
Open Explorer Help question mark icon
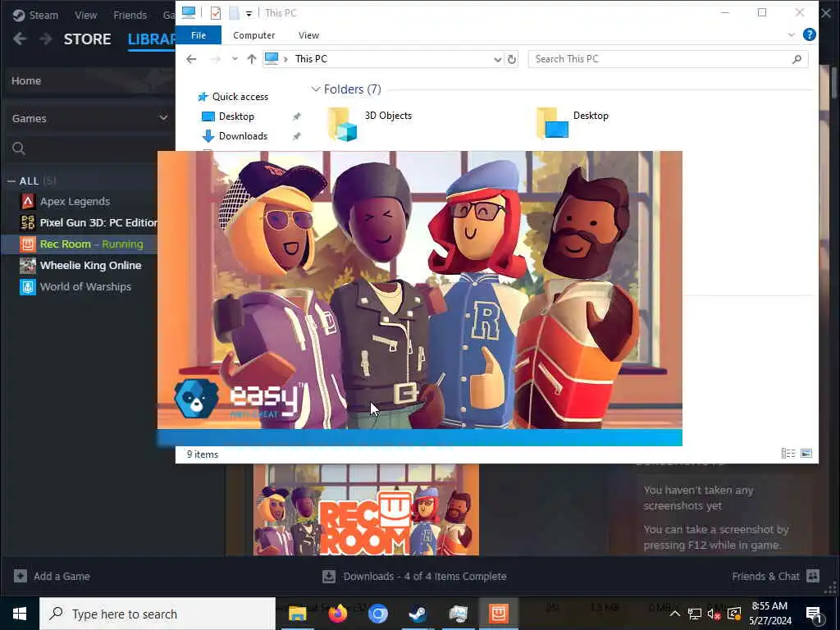(x=810, y=34)
